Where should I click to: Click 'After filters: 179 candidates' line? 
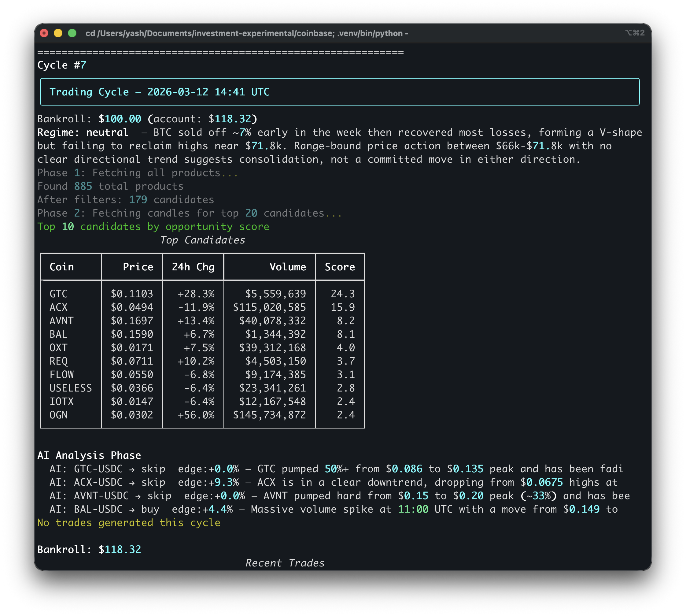[126, 200]
